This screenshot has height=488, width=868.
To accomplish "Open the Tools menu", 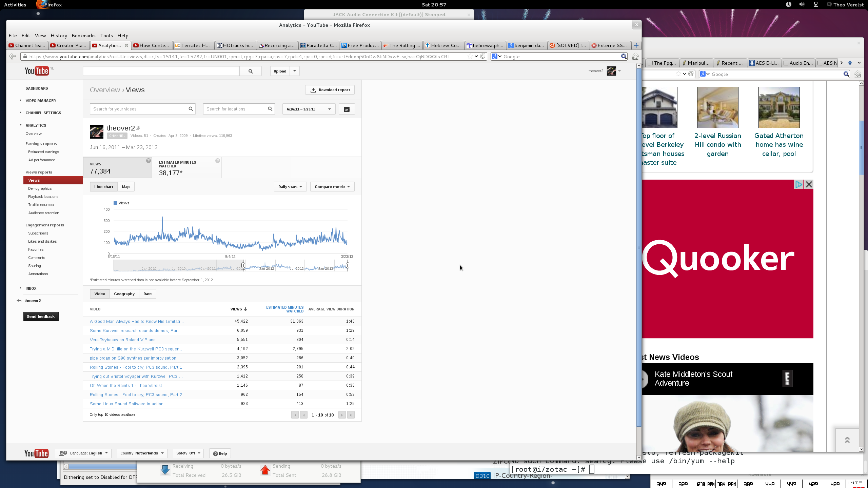I will pos(106,36).
